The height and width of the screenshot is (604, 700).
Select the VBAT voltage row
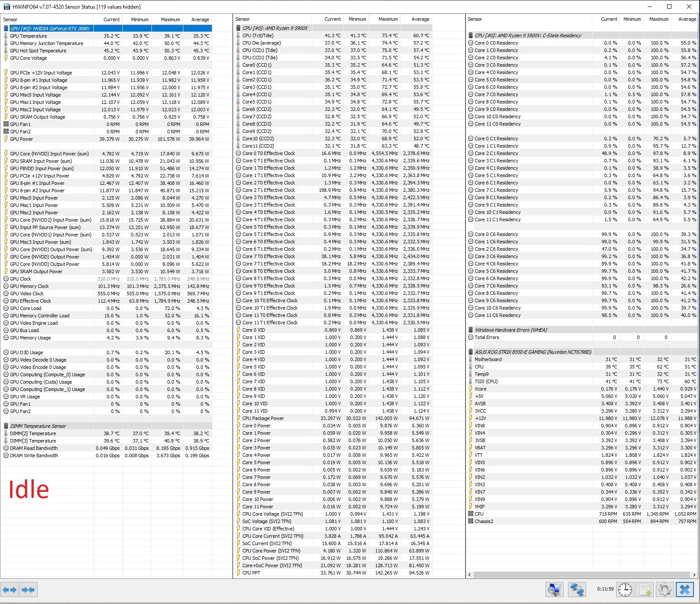click(582, 448)
